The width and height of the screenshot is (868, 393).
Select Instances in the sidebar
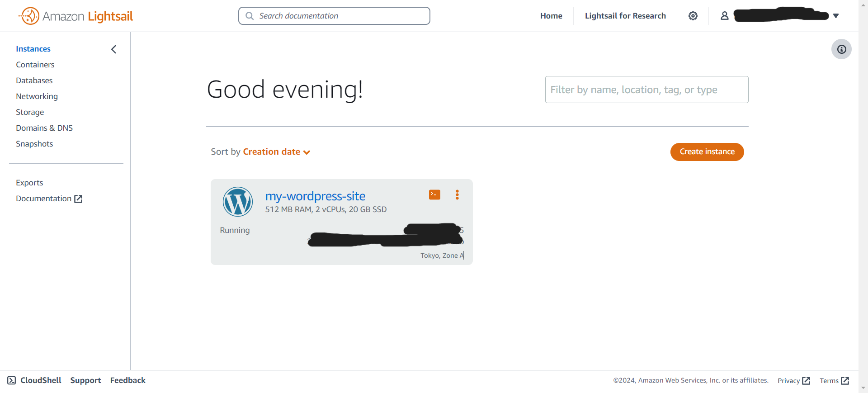point(33,49)
